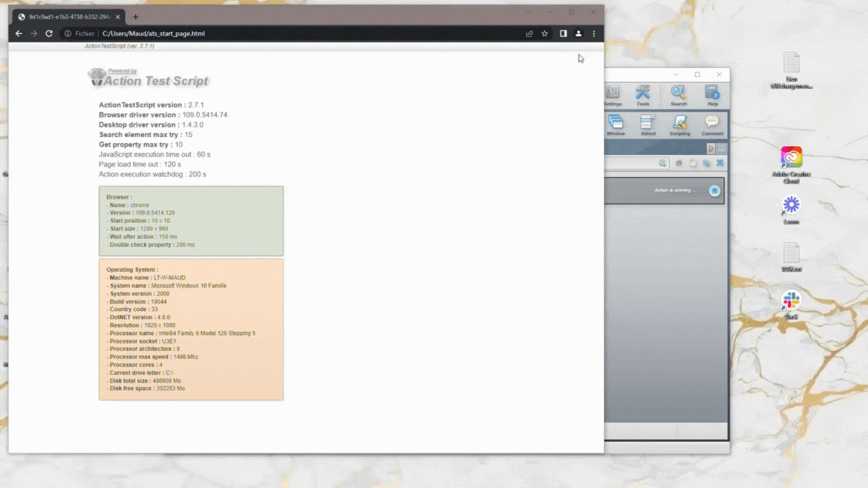Reload the ats_start_page tab
The height and width of the screenshot is (488, 868).
pyautogui.click(x=49, y=34)
